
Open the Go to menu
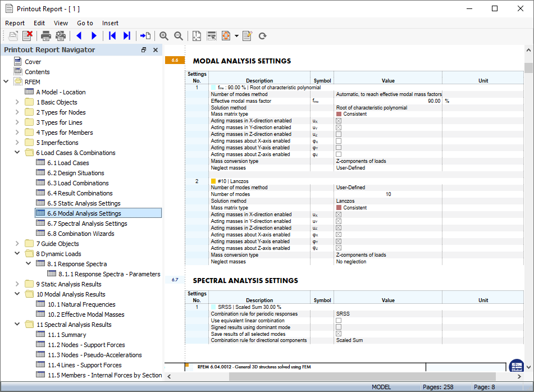coord(85,23)
